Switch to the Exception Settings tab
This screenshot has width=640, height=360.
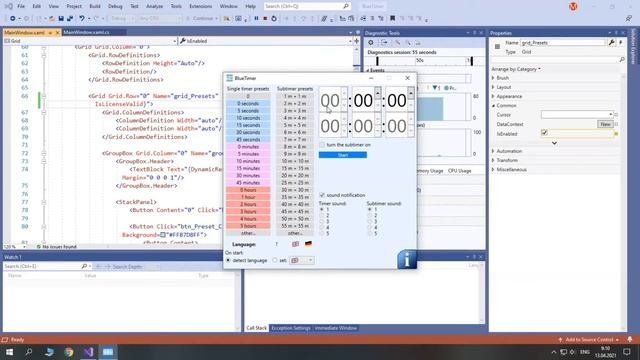pyautogui.click(x=291, y=328)
